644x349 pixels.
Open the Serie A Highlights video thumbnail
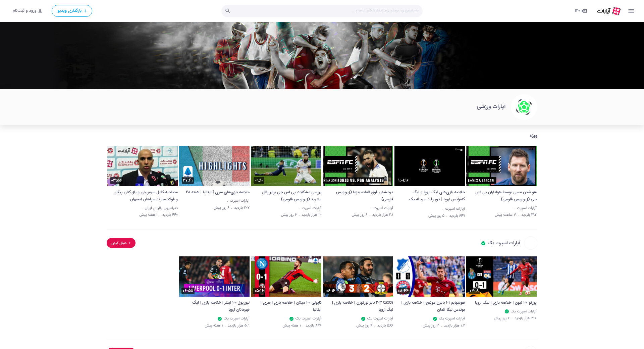pos(214,166)
